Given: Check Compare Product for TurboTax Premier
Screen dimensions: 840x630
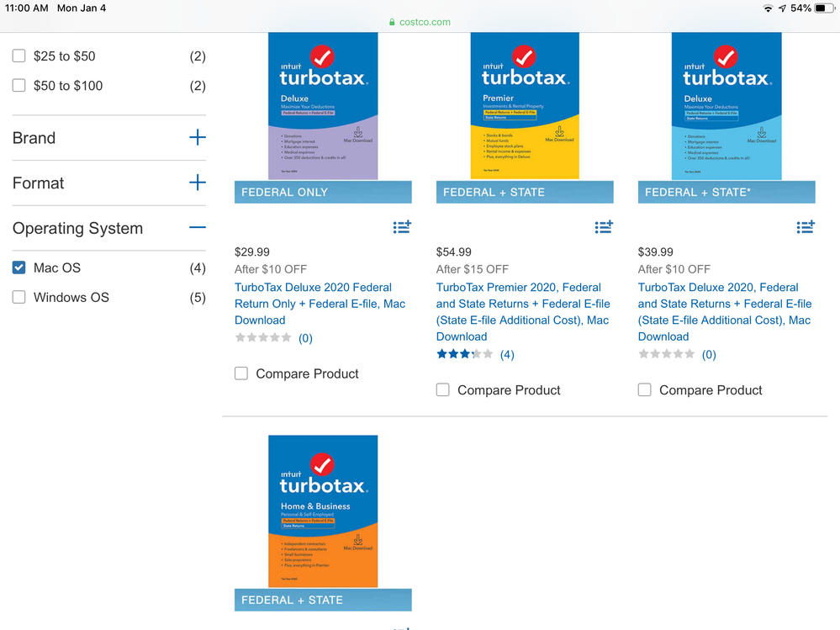Looking at the screenshot, I should (443, 389).
